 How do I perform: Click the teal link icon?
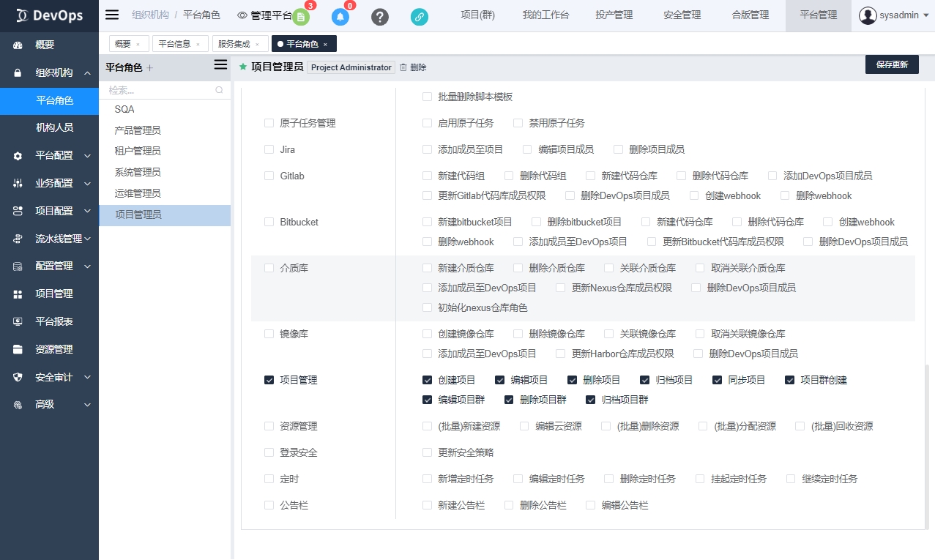(x=420, y=17)
